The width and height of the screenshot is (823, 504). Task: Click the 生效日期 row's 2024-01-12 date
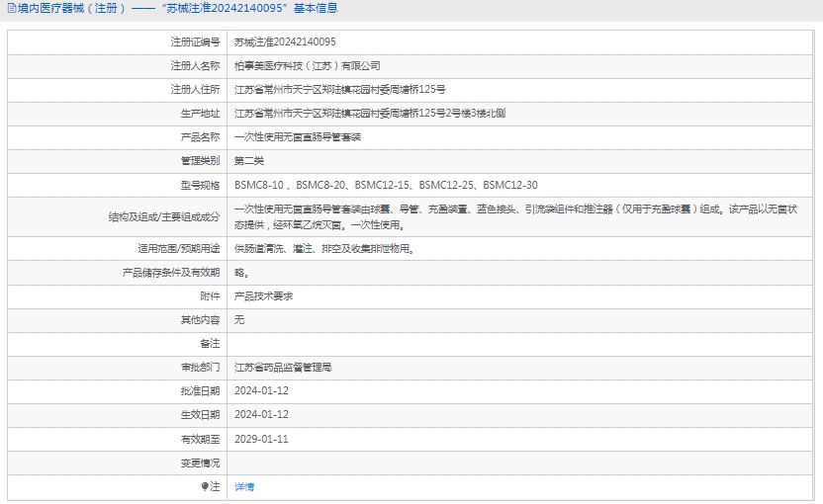coord(261,415)
